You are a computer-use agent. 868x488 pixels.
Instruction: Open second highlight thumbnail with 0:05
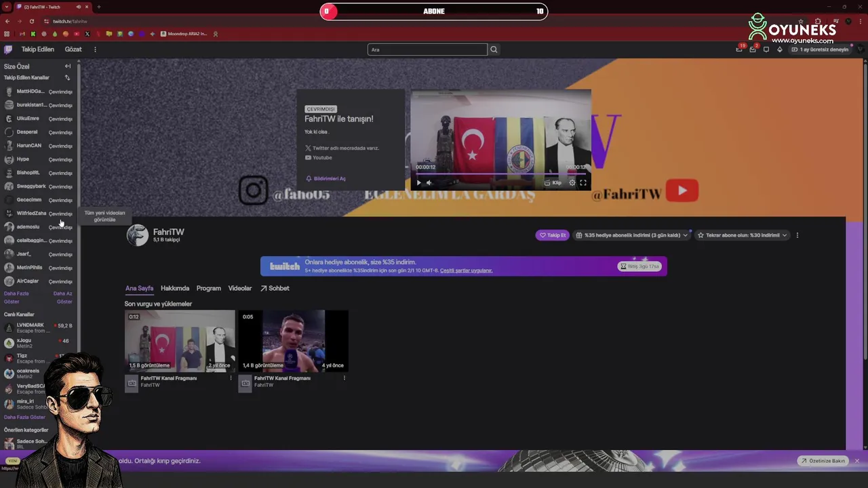293,340
